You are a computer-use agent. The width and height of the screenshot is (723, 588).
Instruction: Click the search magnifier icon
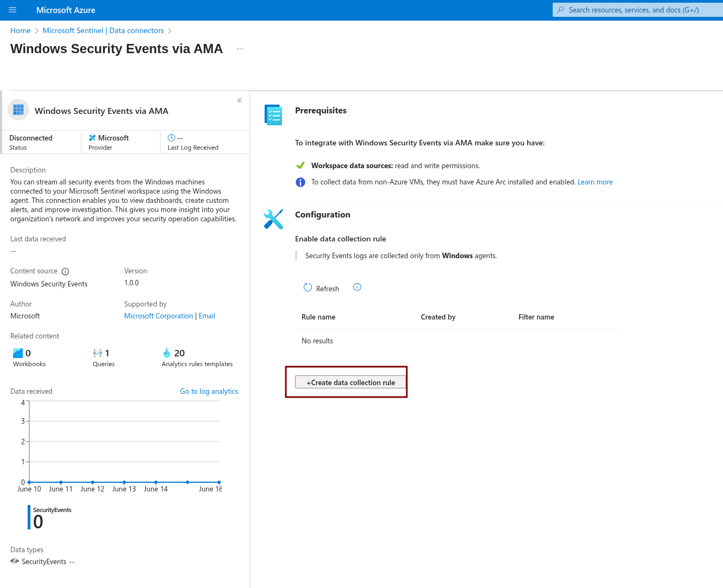click(561, 10)
